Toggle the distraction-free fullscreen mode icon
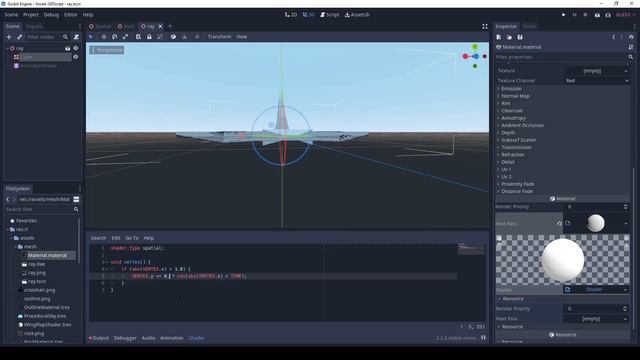640x360 pixels. coord(484,27)
